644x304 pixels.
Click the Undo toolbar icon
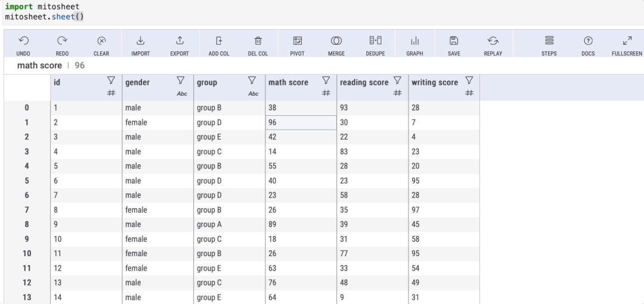(x=23, y=41)
